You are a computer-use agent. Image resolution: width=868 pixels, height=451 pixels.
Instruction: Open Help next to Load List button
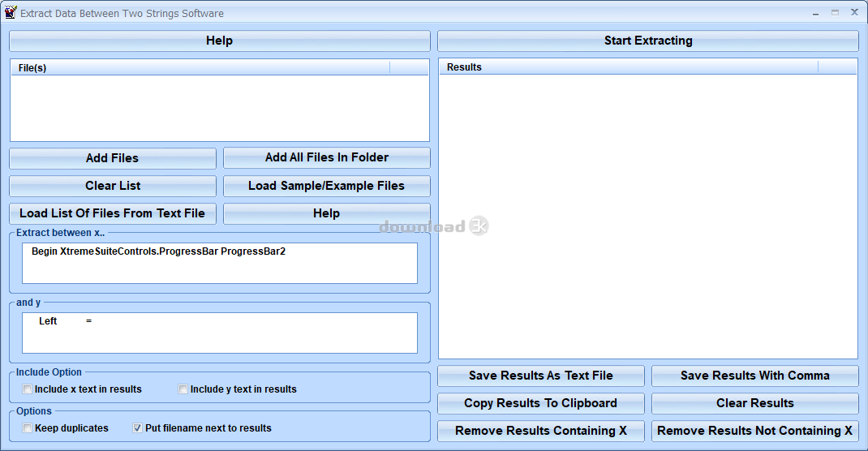tap(327, 213)
